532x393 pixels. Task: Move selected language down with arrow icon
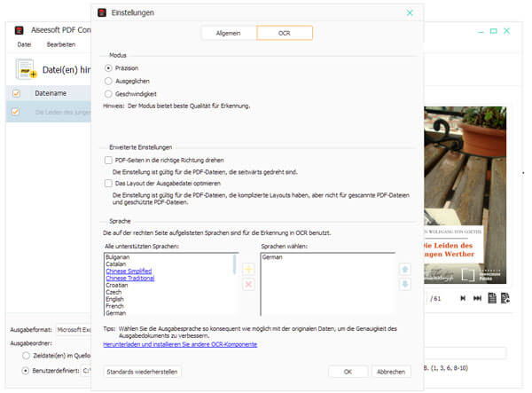coord(405,284)
